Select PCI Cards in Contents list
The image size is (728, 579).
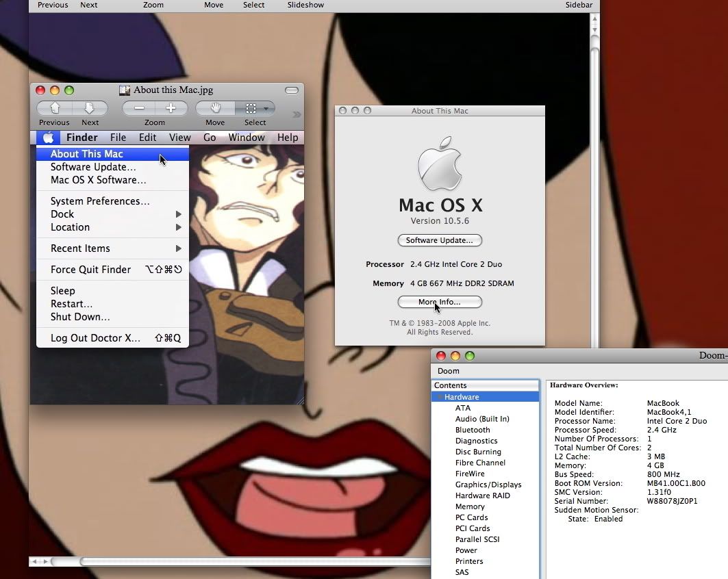pos(473,528)
